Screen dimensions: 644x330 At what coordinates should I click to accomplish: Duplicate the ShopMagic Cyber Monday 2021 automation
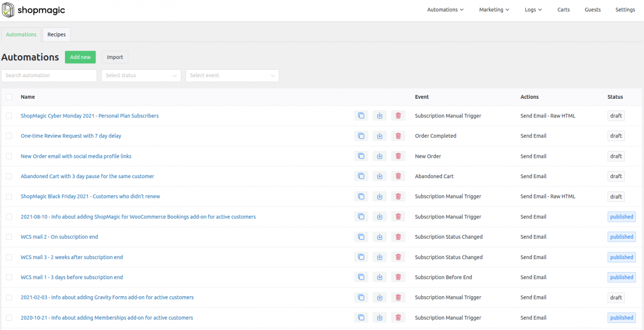[x=361, y=116]
